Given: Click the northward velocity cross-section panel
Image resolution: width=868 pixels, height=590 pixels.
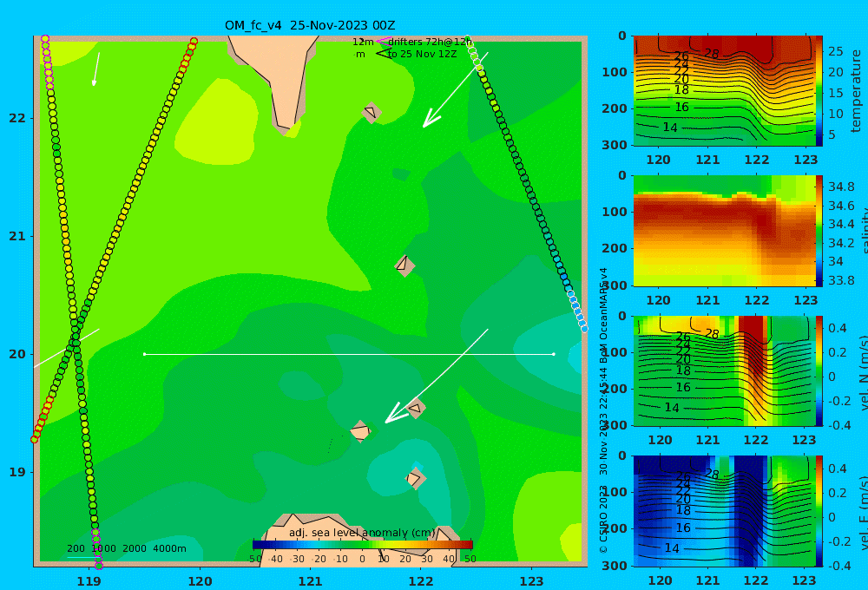Looking at the screenshot, I should click(724, 370).
